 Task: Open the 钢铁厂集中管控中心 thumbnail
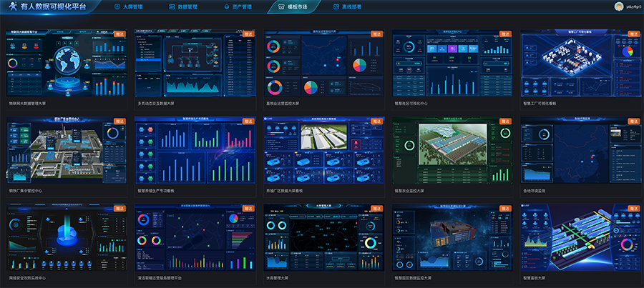click(67, 150)
